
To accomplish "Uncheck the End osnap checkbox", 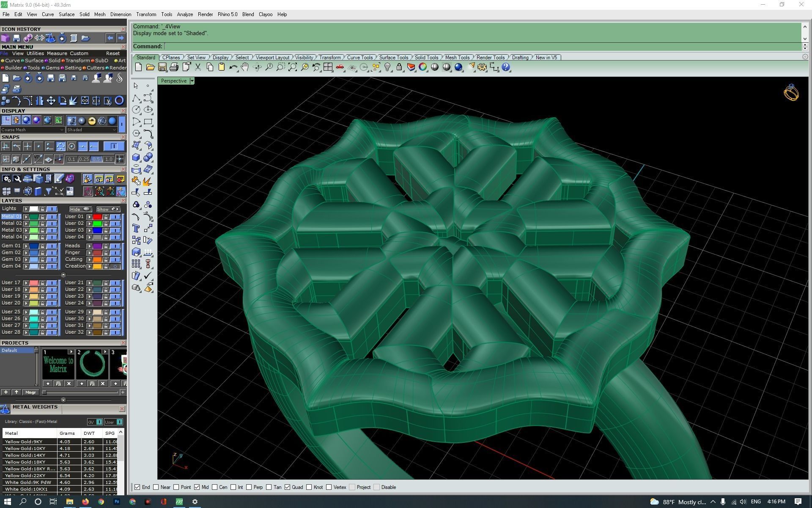I will [137, 487].
